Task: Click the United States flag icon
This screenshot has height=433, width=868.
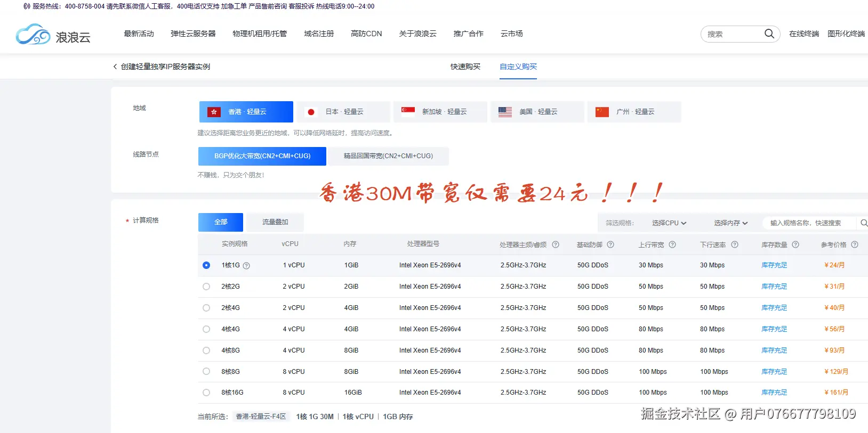Action: point(505,112)
